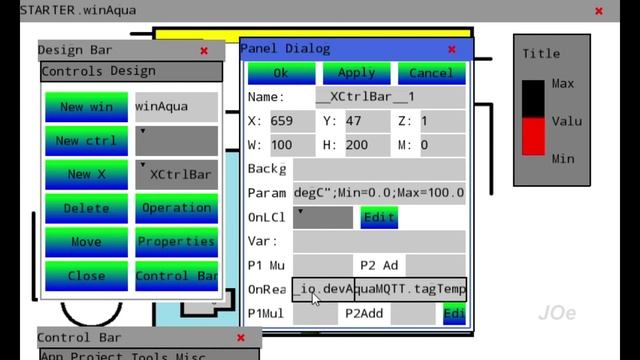Screen dimensions: 640x360
Task: Select the X coordinate field 659
Action: pos(292,121)
